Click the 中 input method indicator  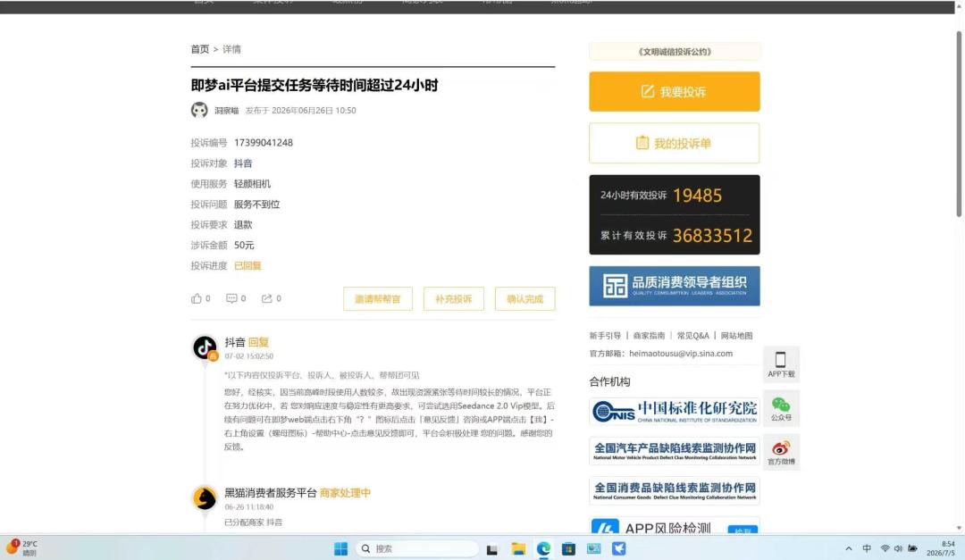(x=867, y=549)
